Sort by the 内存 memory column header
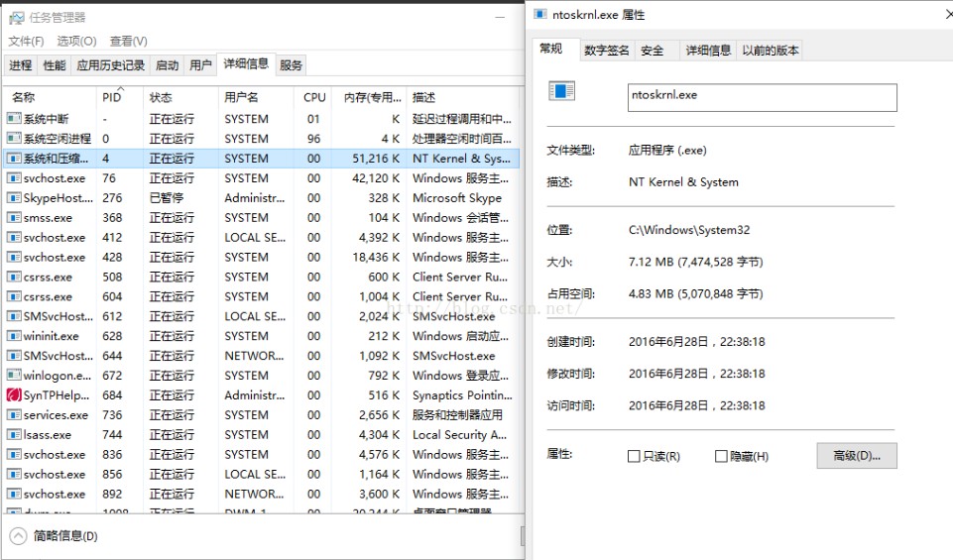This screenshot has width=953, height=560. [370, 97]
